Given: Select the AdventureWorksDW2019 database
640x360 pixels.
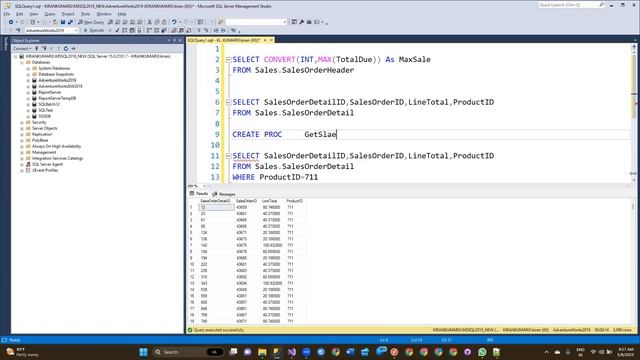Looking at the screenshot, I should (x=60, y=86).
